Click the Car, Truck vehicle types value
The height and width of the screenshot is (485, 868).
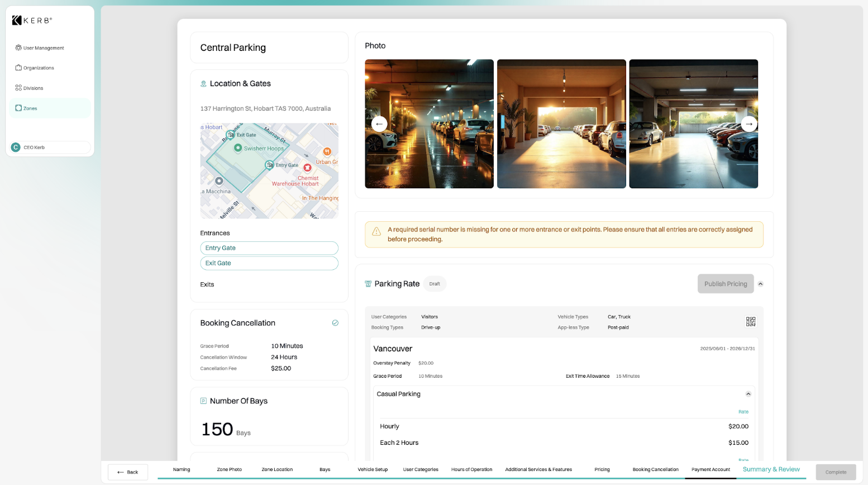619,317
